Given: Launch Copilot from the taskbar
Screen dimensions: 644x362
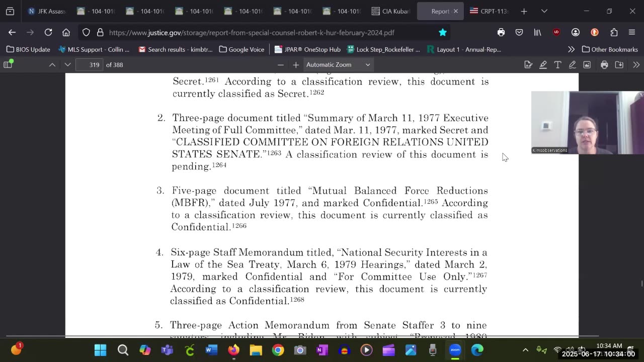Looking at the screenshot, I should coord(145,350).
